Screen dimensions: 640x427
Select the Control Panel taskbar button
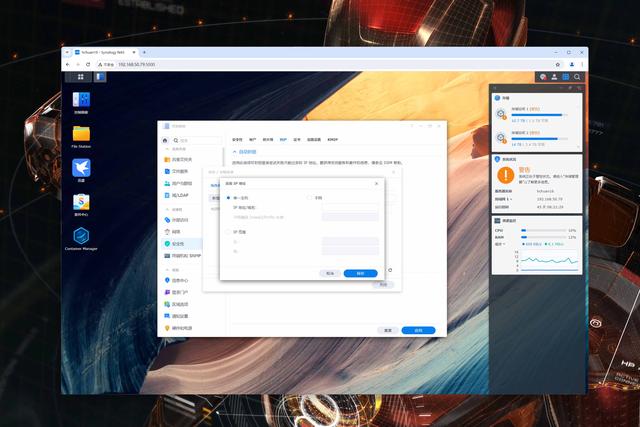click(100, 77)
